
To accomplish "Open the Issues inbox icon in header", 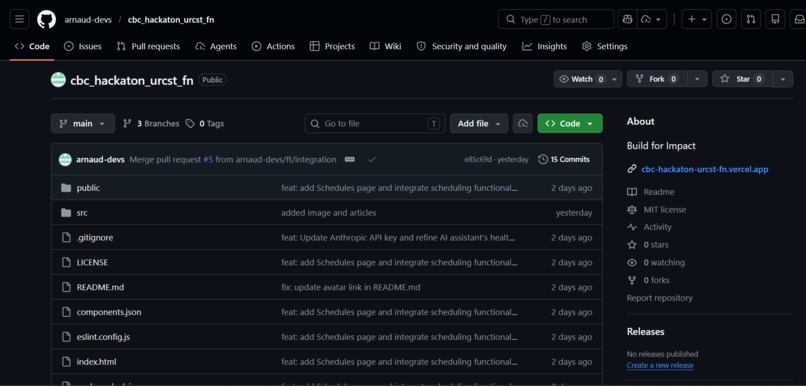I will [726, 20].
